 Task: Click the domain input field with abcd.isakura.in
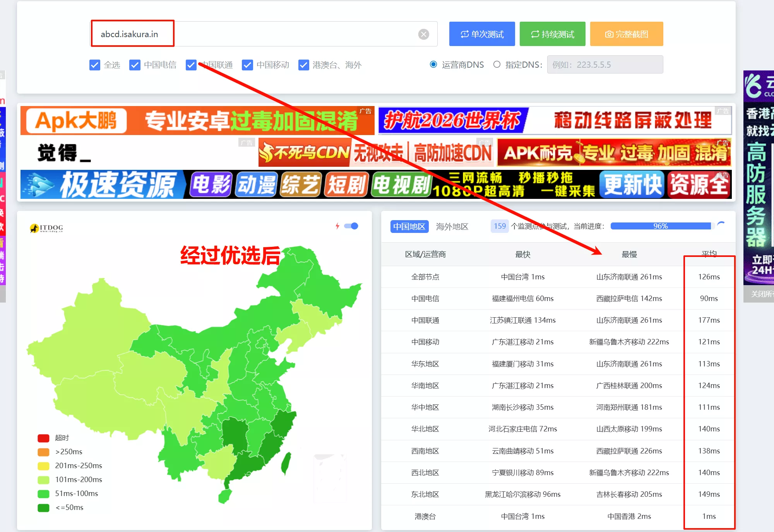264,34
